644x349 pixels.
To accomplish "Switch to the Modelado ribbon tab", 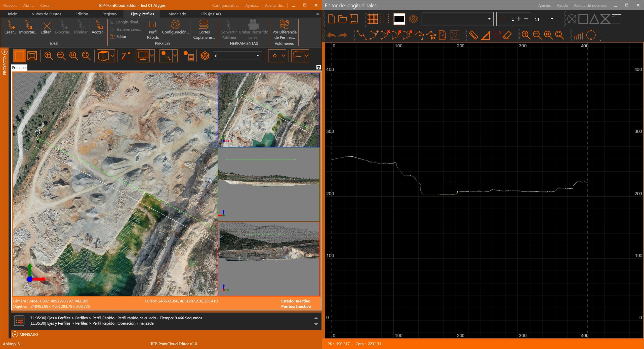I will coord(177,14).
